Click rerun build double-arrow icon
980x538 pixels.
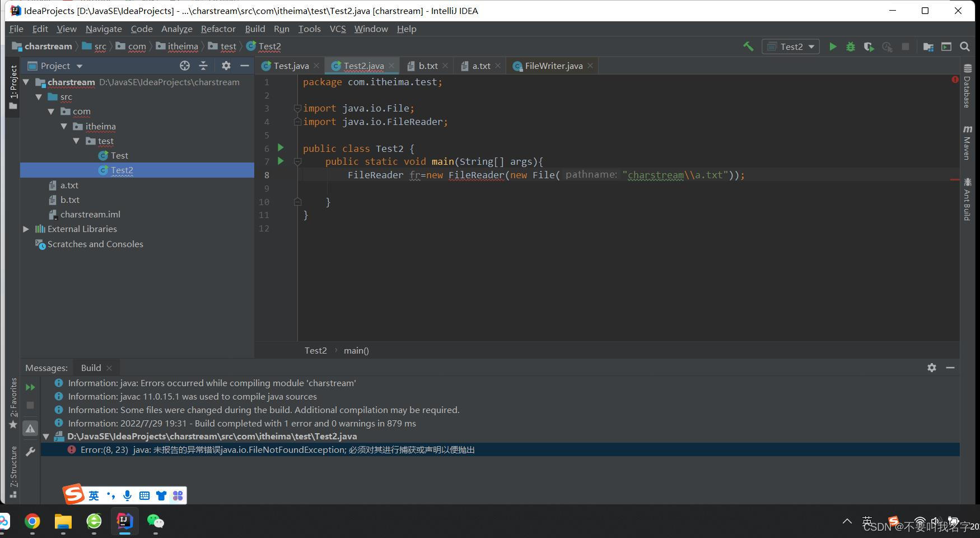pos(30,387)
